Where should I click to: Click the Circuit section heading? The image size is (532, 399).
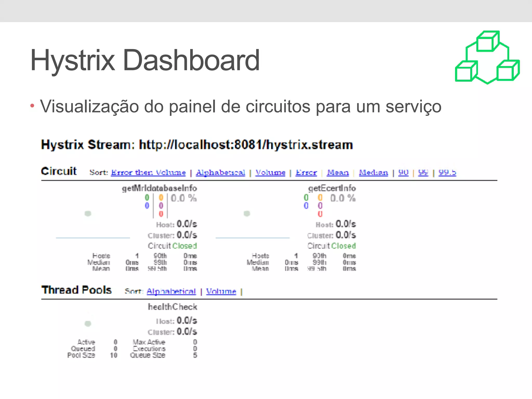pyautogui.click(x=59, y=171)
